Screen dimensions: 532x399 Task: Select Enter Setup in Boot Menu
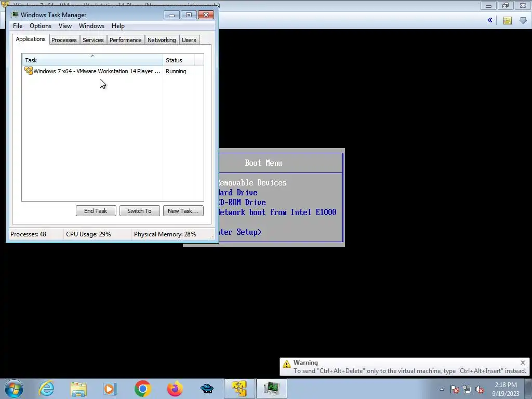click(x=240, y=232)
